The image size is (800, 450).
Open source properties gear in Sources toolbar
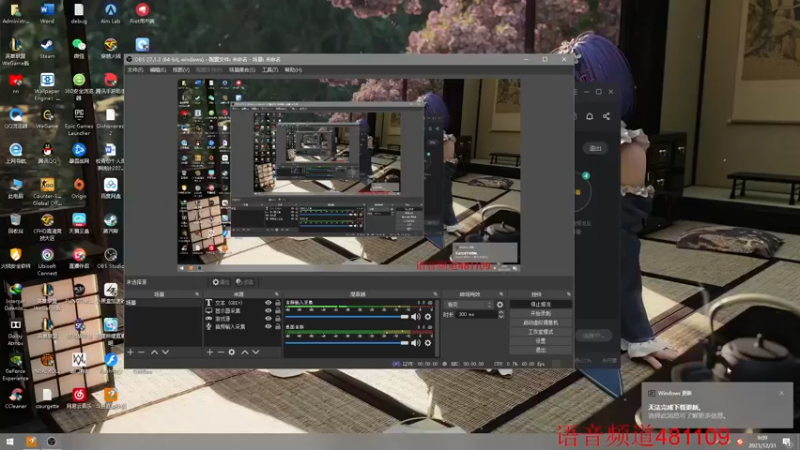coord(232,352)
